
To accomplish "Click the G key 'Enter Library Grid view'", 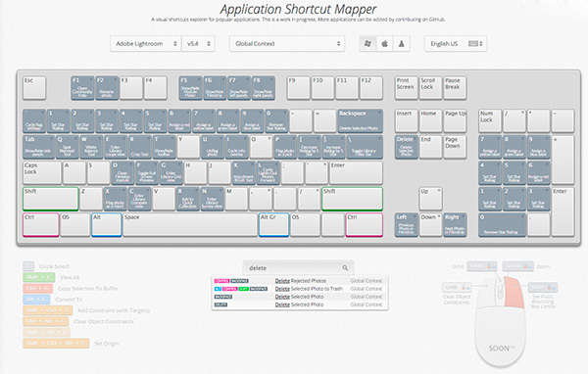I will 171,172.
